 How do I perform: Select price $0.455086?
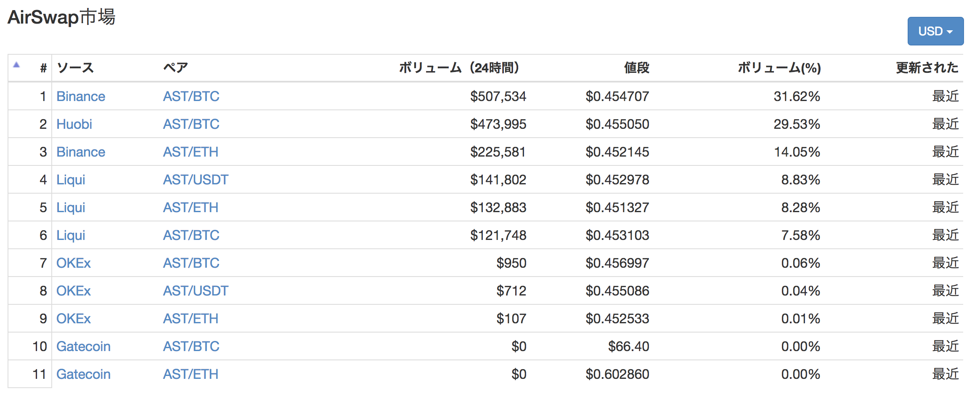coord(617,291)
